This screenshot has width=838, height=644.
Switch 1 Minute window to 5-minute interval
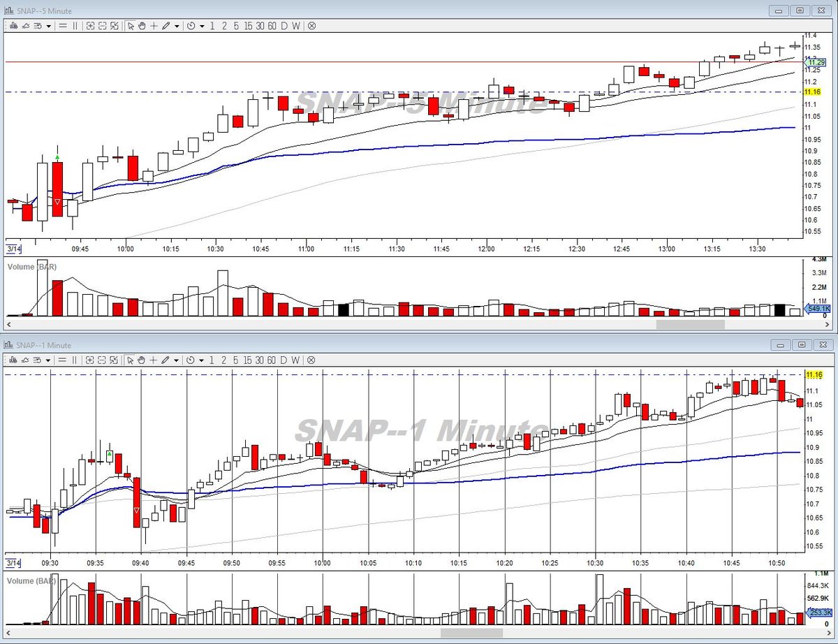pyautogui.click(x=236, y=360)
